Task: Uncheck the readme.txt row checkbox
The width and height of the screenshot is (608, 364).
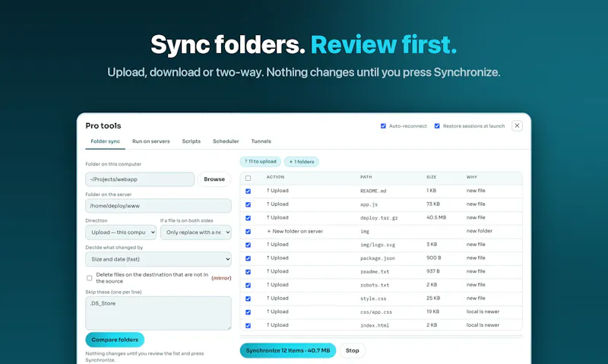Action: 249,272
